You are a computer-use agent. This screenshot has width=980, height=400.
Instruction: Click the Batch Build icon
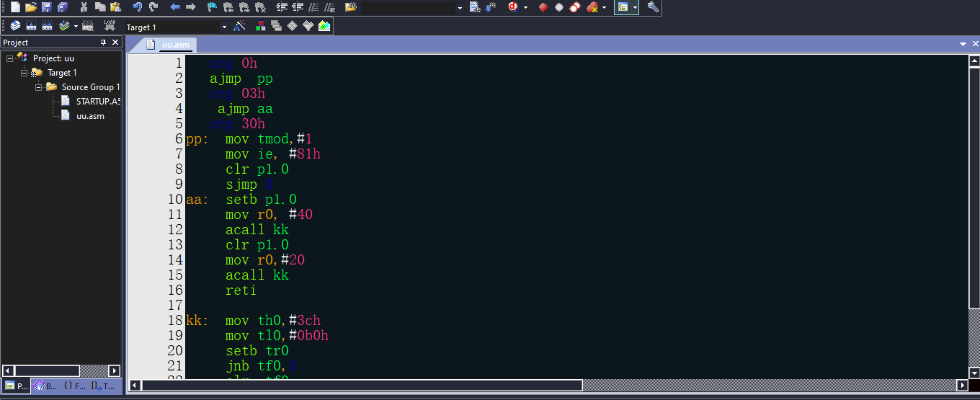63,26
